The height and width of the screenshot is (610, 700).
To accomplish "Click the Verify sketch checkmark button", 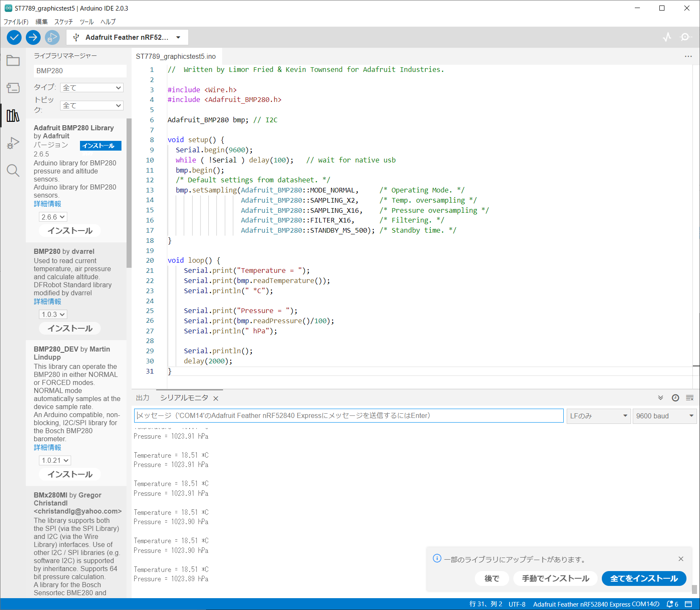I will pos(14,37).
